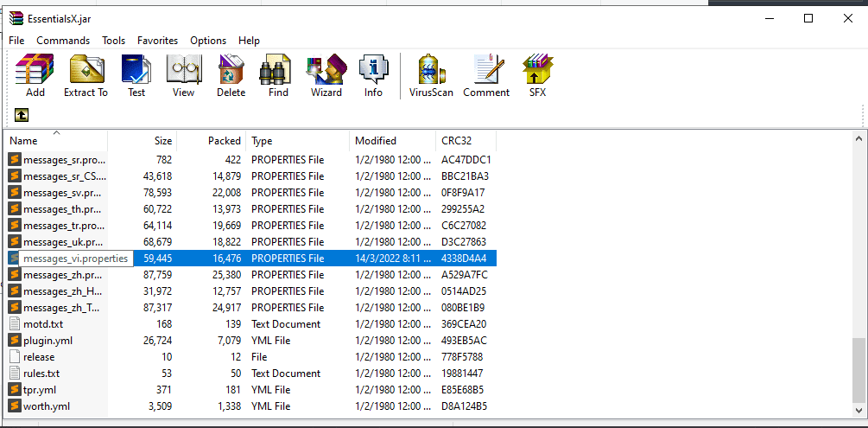Start VirusScan on the archive

coord(431,75)
